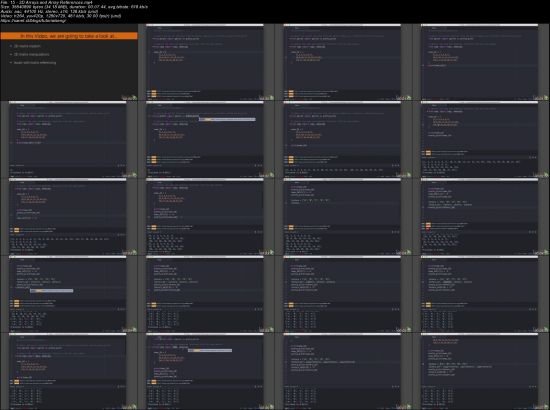Viewport: 550px width, 410px height.
Task: Click the file size and duration info line
Action: pos(74,7)
